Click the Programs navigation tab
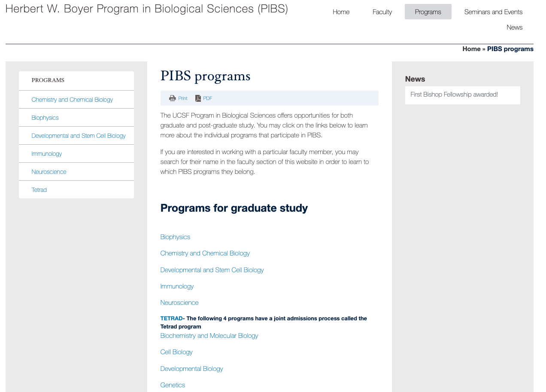 (428, 12)
